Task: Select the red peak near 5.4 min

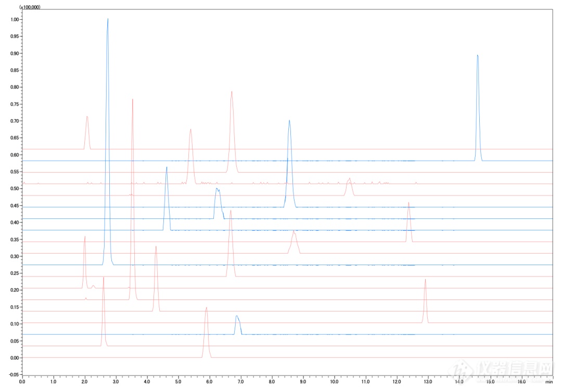Action: click(x=190, y=130)
